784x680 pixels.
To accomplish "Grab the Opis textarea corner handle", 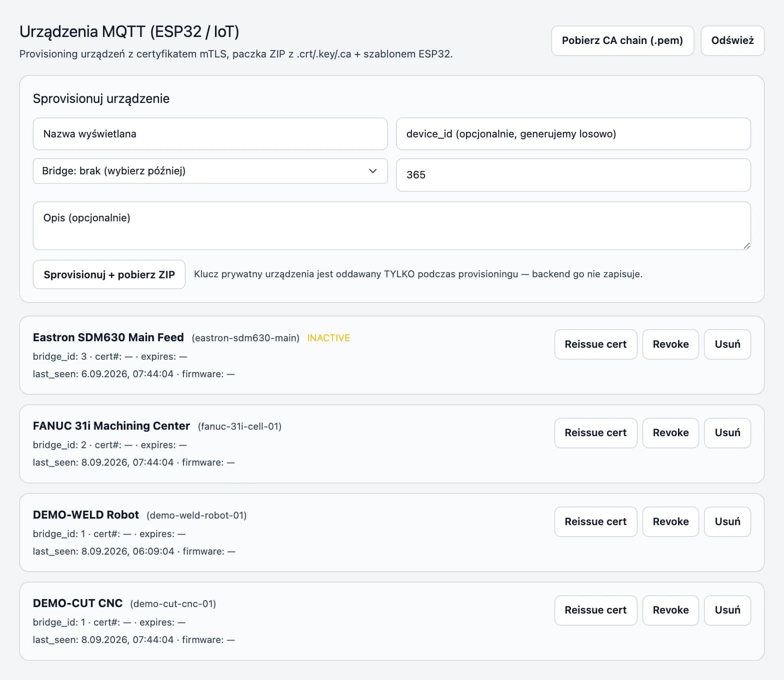I will click(746, 245).
